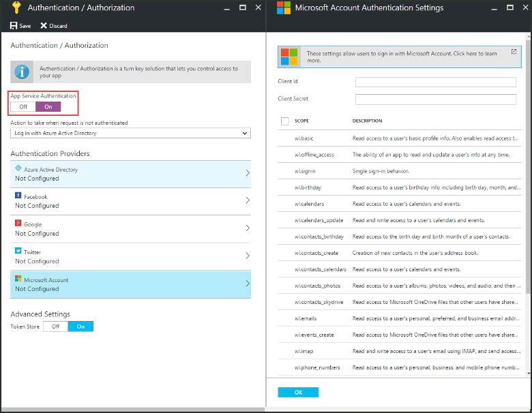Click the scope list vertical scrollbar

tap(529, 166)
